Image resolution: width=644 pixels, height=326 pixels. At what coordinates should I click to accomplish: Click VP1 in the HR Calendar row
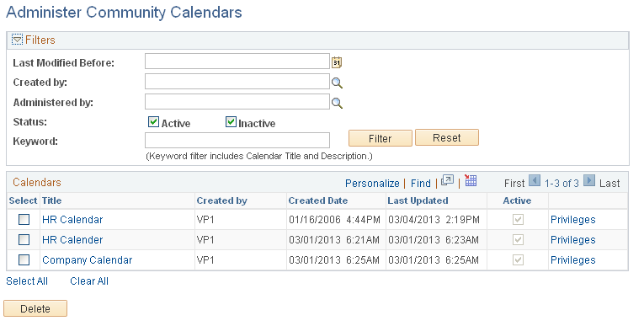pos(205,220)
